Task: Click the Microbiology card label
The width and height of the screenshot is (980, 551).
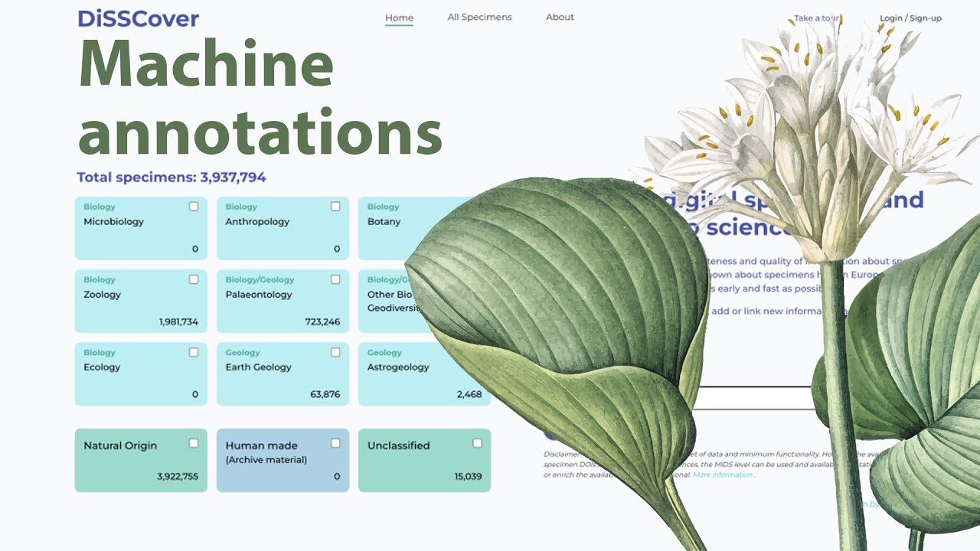Action: 113,222
